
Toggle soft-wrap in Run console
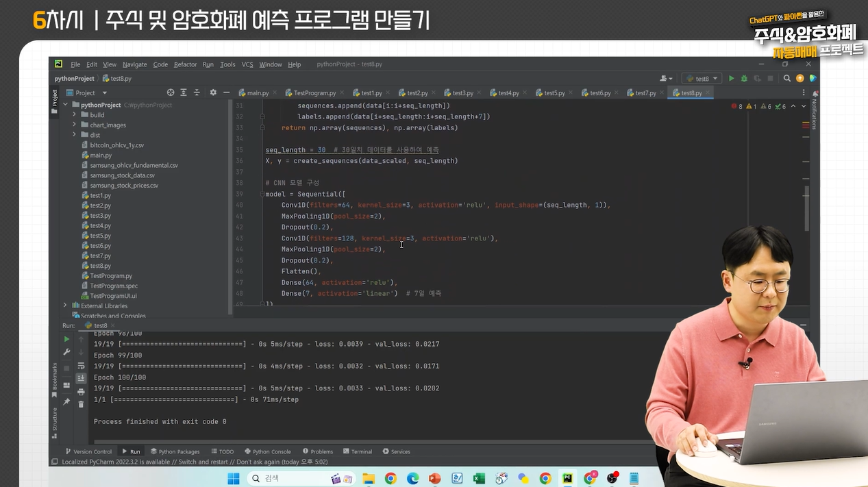point(81,365)
